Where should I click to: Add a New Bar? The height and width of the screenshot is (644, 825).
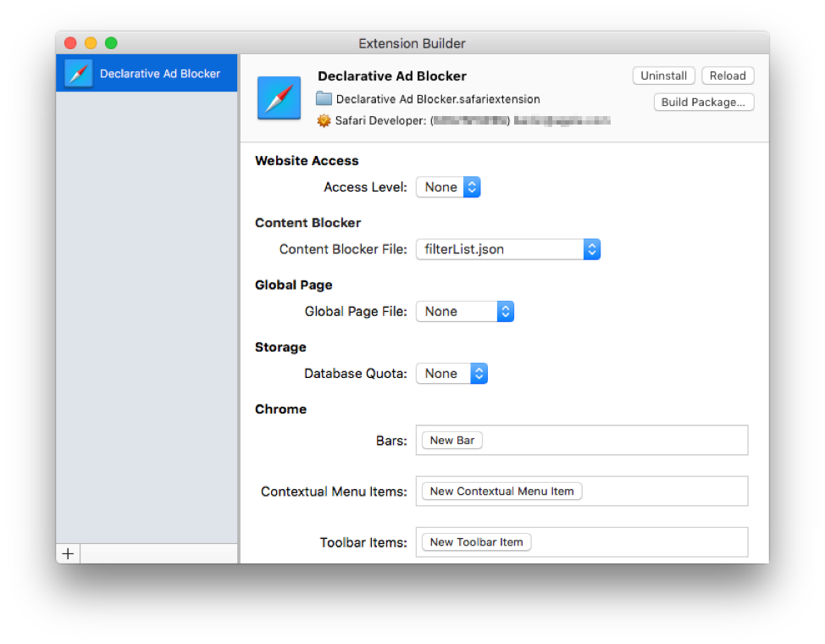click(452, 441)
